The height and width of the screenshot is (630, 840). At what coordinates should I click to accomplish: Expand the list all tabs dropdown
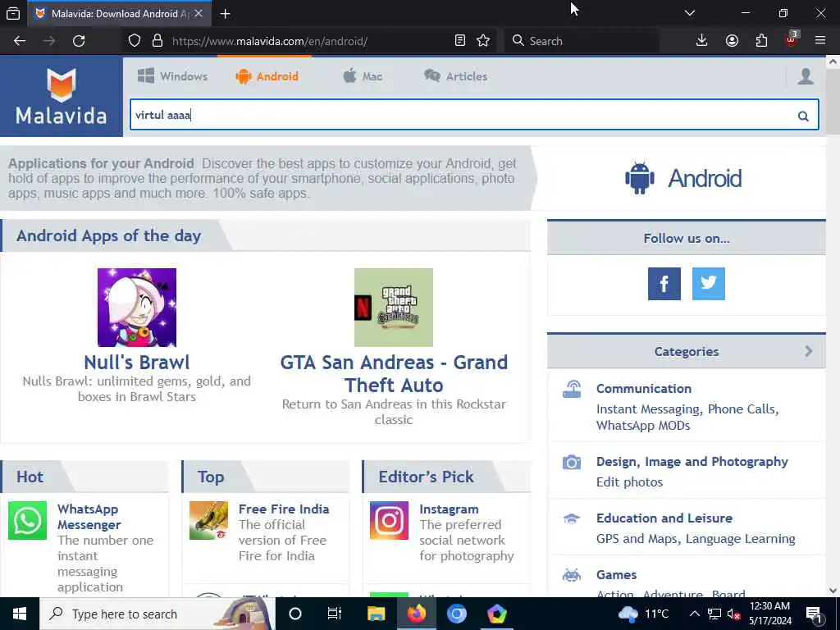(689, 13)
